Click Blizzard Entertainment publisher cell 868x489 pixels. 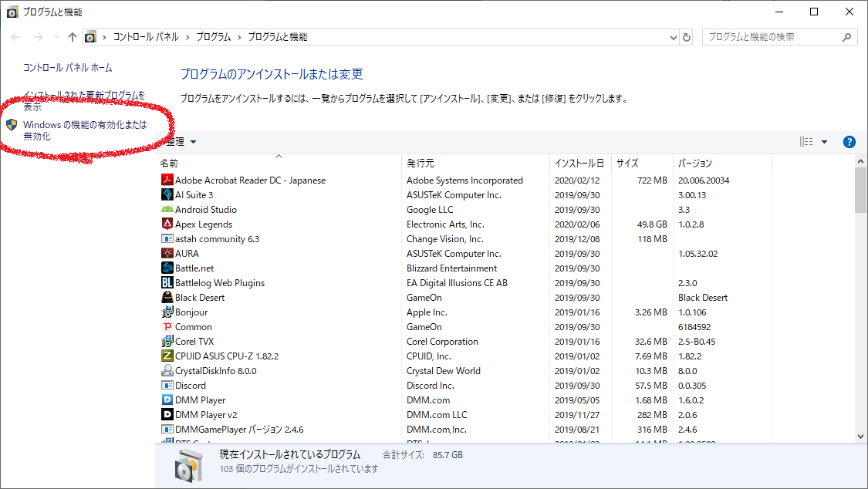click(451, 268)
